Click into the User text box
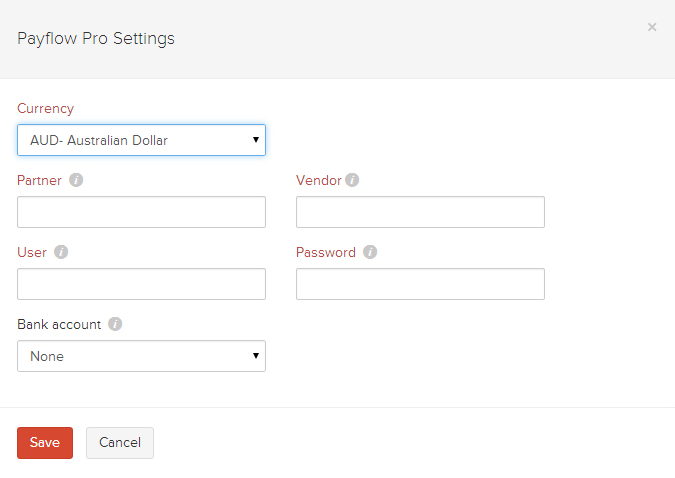This screenshot has height=478, width=675. pos(141,284)
